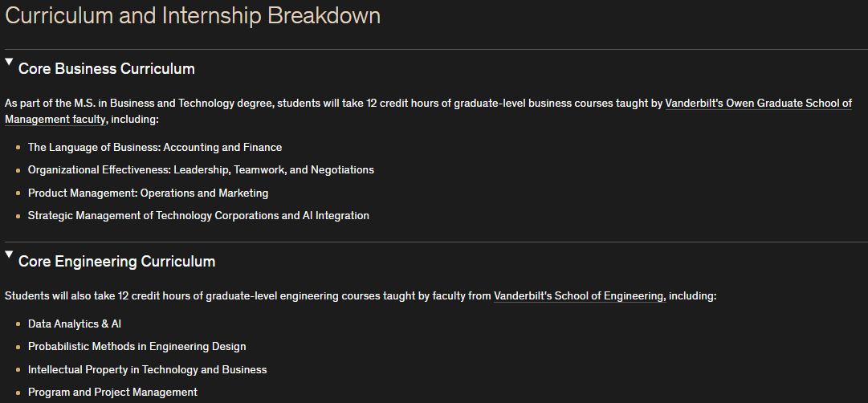Click the Data Analytics & AI item
This screenshot has width=868, height=403.
pyautogui.click(x=75, y=324)
